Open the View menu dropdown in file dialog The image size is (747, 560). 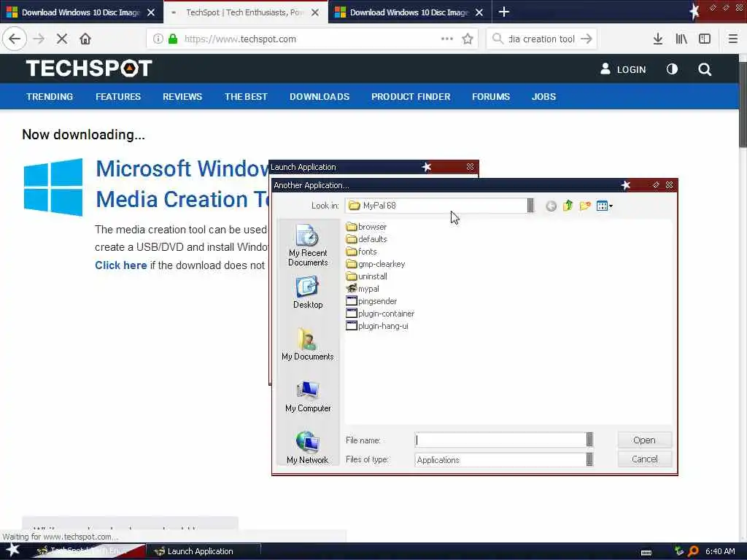[605, 206]
